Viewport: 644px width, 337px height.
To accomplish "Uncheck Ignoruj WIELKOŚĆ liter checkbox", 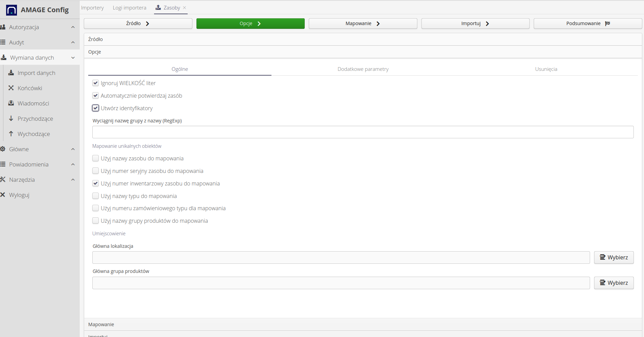I will pos(96,83).
